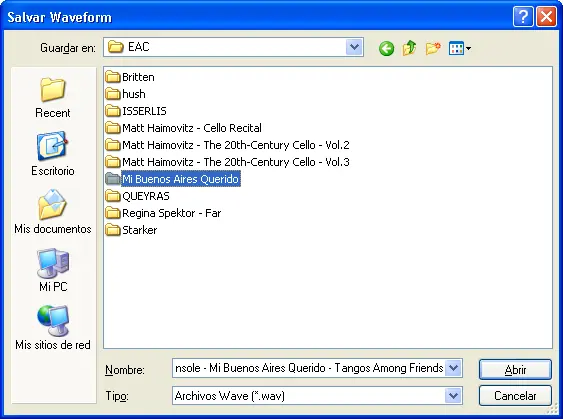Go to Escritorio in places bar
Image resolution: width=563 pixels, height=419 pixels.
(53, 154)
